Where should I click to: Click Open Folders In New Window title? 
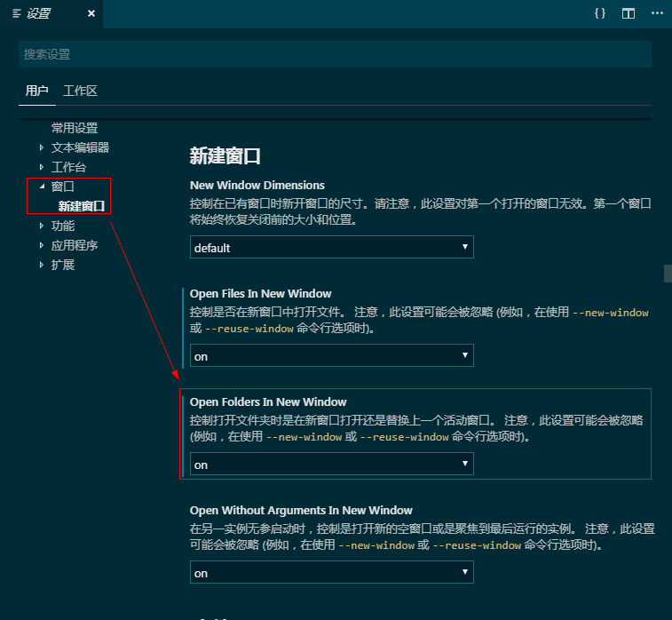click(x=268, y=402)
